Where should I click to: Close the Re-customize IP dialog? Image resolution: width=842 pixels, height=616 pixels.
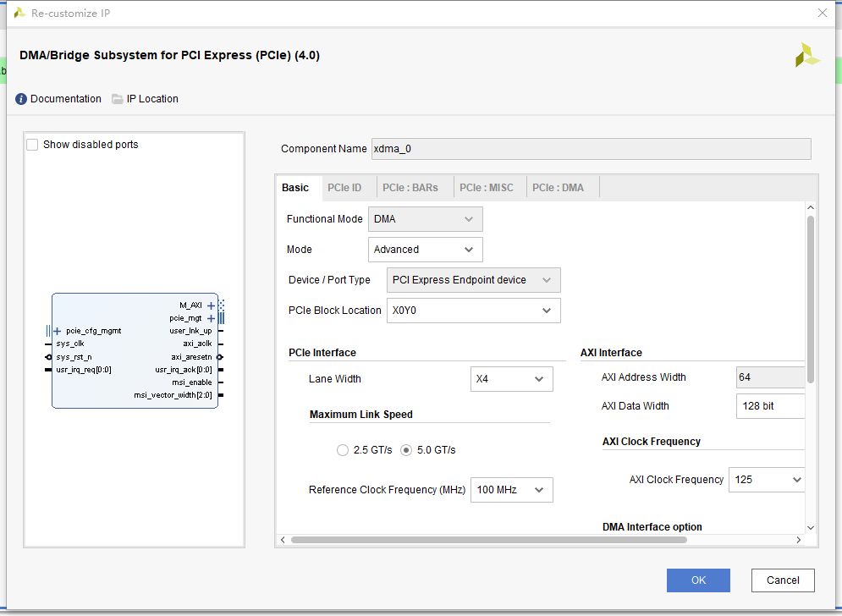823,13
